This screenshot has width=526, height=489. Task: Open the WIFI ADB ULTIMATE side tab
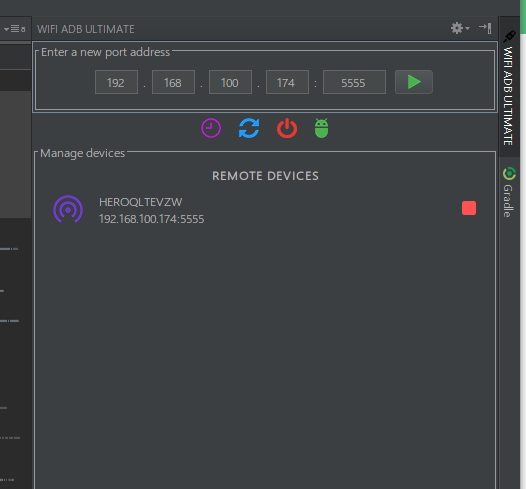(x=509, y=89)
